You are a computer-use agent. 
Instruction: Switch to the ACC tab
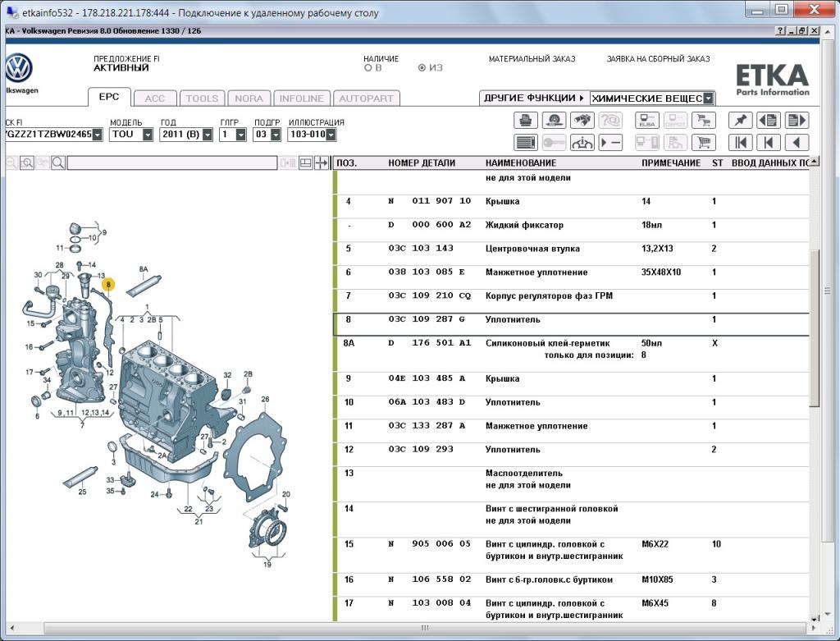155,98
